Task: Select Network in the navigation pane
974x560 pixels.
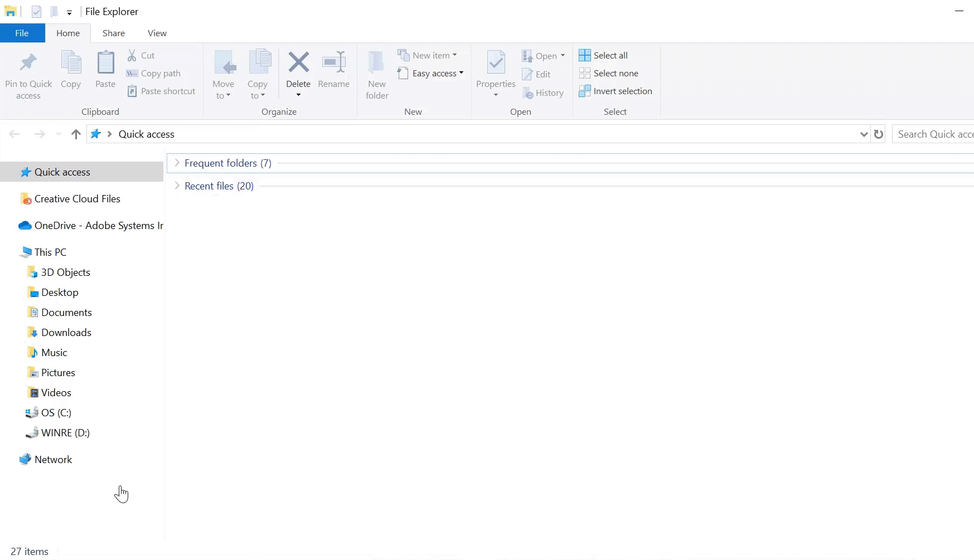Action: point(53,460)
